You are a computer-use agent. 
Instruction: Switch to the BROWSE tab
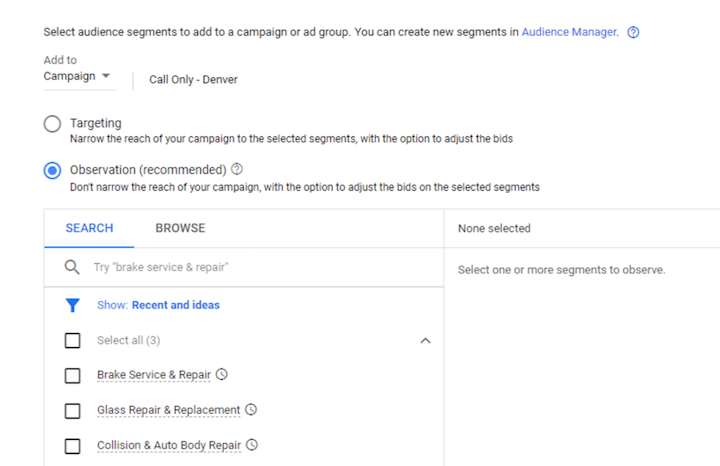180,228
